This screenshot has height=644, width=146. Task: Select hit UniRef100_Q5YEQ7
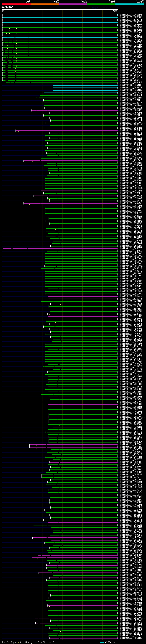pyautogui.click(x=131, y=25)
